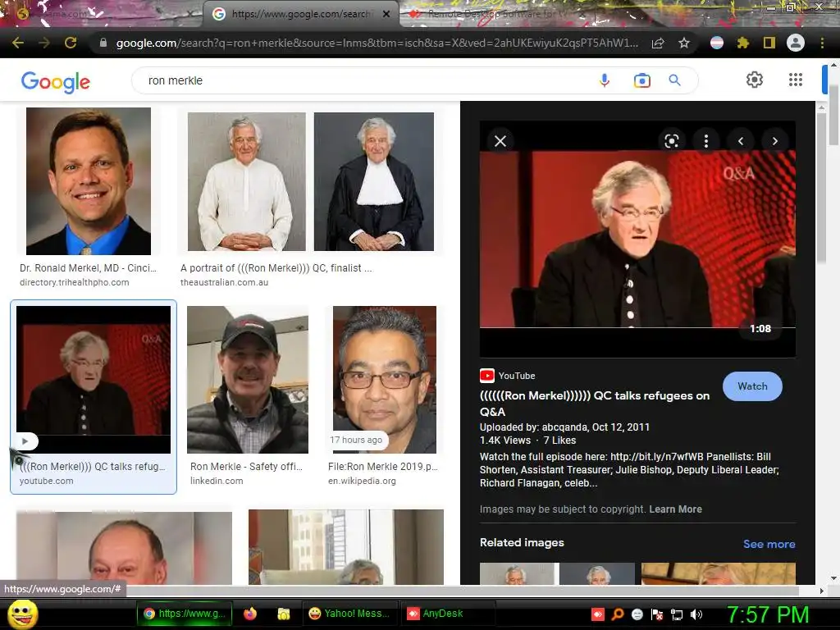Image resolution: width=840 pixels, height=630 pixels.
Task: Click the YouTube source icon
Action: pos(487,376)
